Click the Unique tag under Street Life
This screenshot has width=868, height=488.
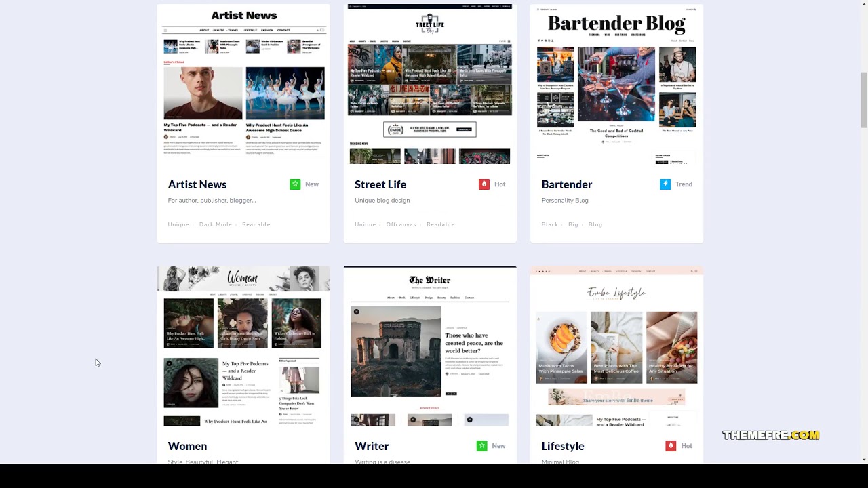(x=366, y=224)
